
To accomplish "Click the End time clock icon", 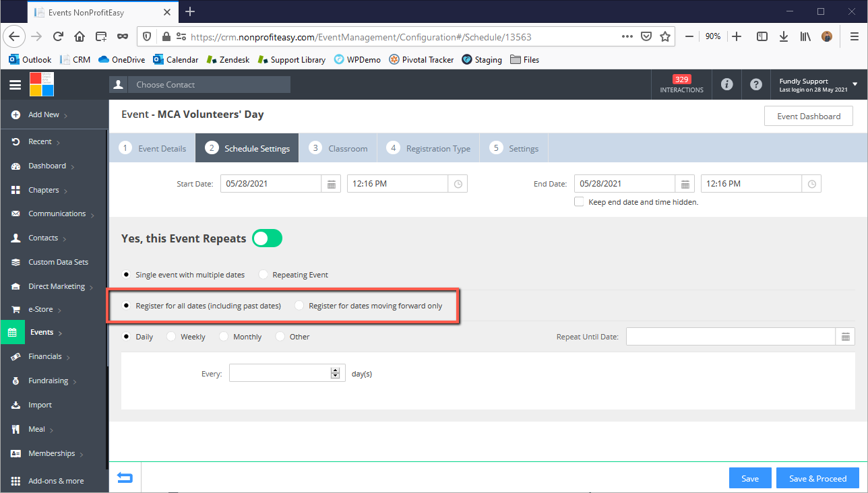I will click(x=812, y=184).
